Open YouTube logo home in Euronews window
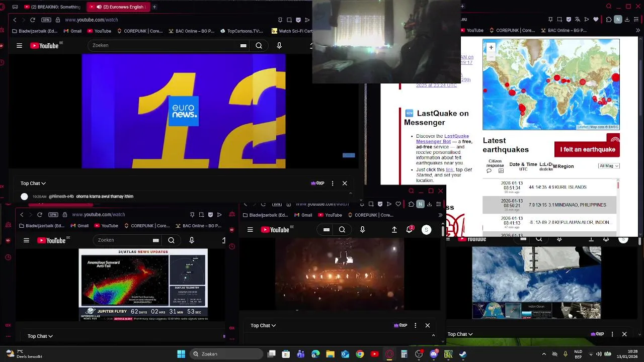The height and width of the screenshot is (362, 644). (x=44, y=46)
